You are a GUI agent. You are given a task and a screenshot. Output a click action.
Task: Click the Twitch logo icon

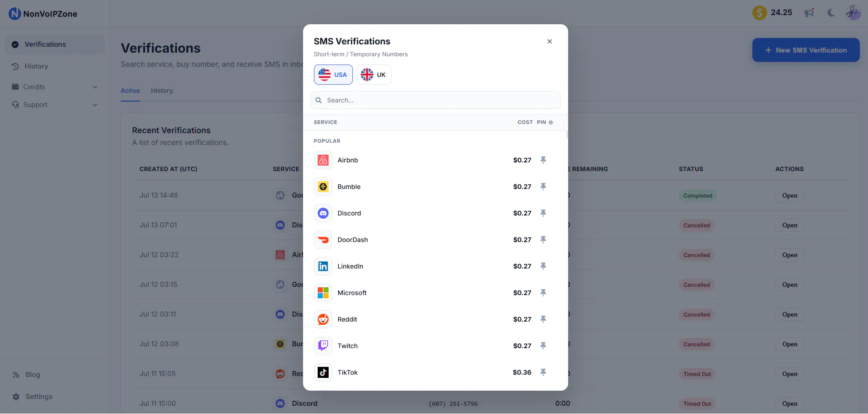(323, 346)
